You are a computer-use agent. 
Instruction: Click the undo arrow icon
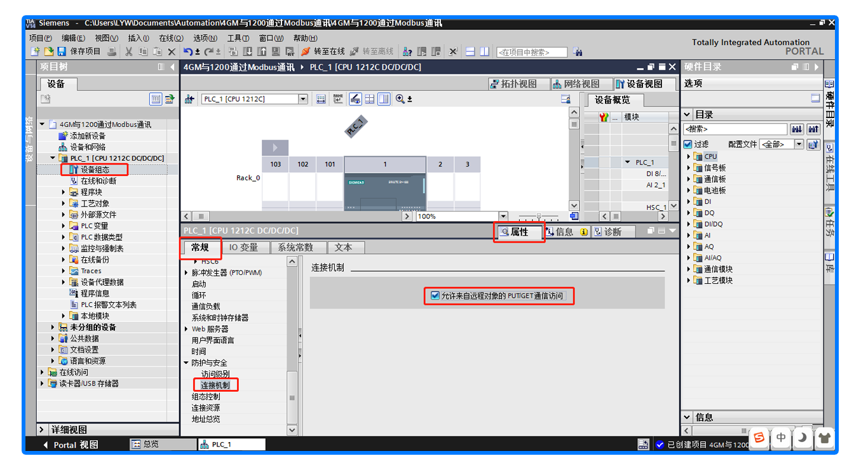(189, 51)
